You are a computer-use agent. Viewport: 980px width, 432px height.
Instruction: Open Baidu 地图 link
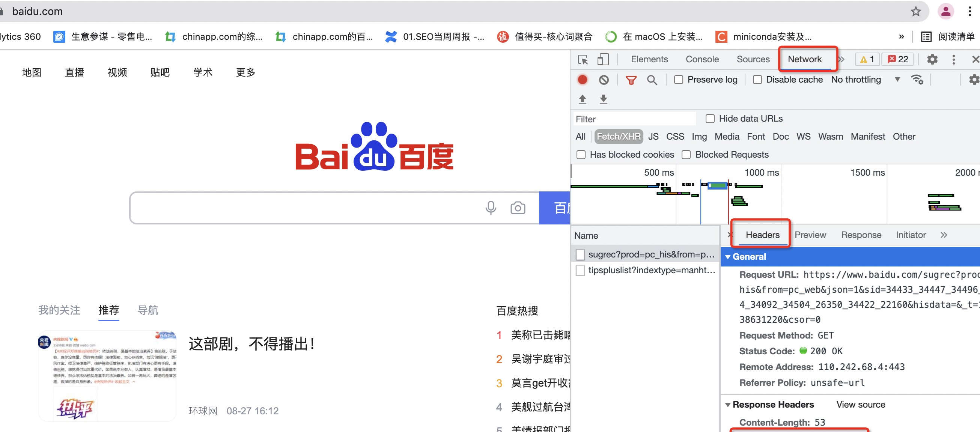[32, 72]
